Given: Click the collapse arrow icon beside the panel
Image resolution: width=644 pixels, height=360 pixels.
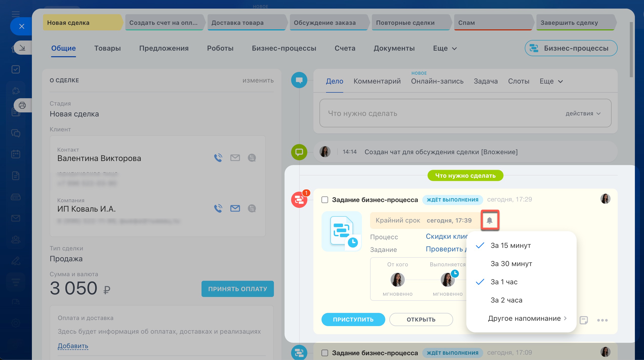Looking at the screenshot, I should [23, 48].
